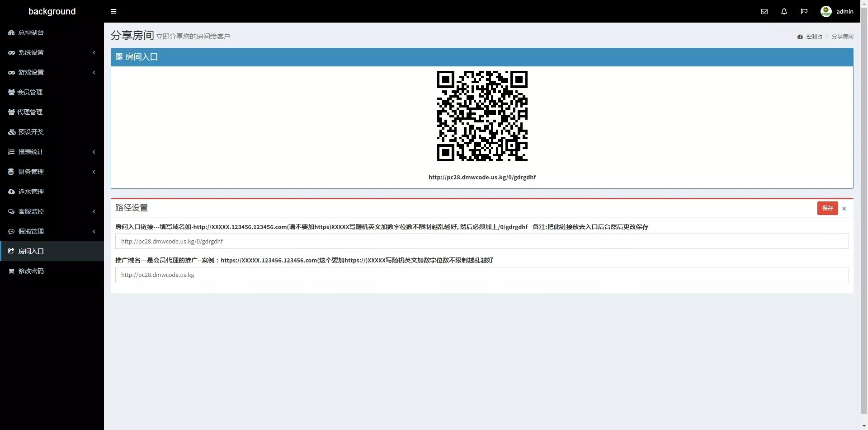868x430 pixels.
Task: Focus the 房间入口链接 input field
Action: tap(482, 241)
